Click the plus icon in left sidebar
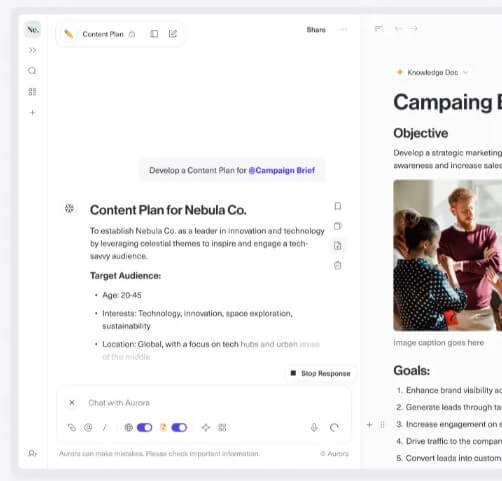Viewport: 502px width, 481px height. pyautogui.click(x=32, y=113)
